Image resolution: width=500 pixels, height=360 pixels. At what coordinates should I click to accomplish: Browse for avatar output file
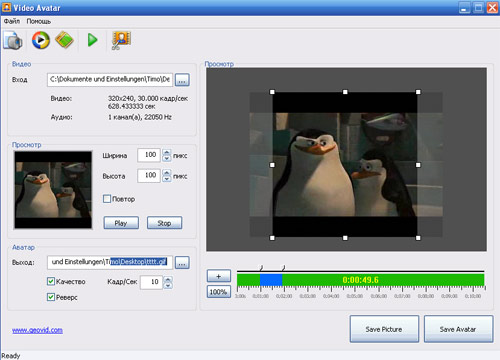click(182, 263)
